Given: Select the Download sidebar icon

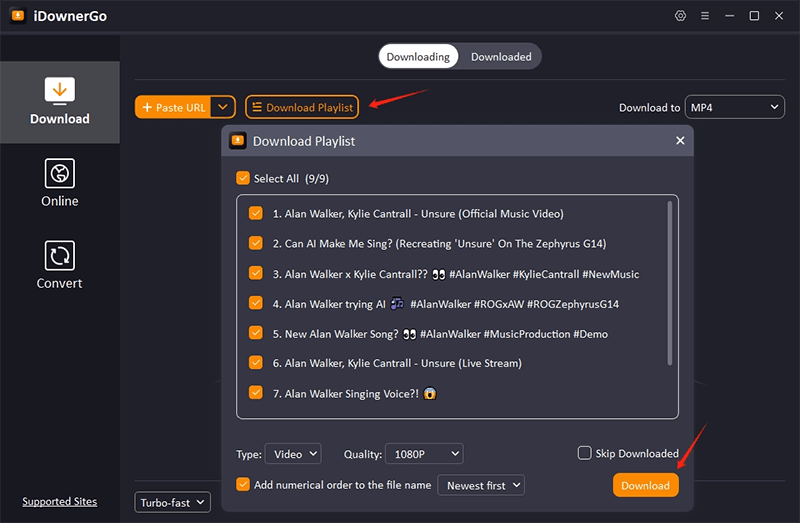Looking at the screenshot, I should (60, 102).
